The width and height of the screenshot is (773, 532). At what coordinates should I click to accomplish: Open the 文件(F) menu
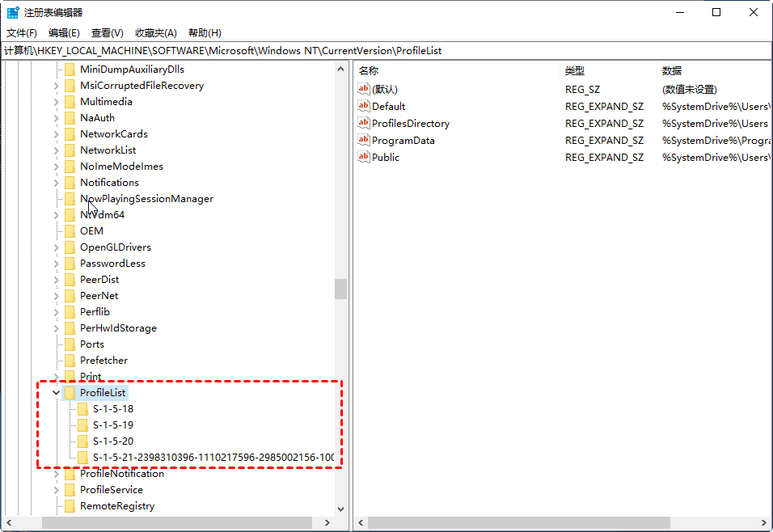click(22, 33)
